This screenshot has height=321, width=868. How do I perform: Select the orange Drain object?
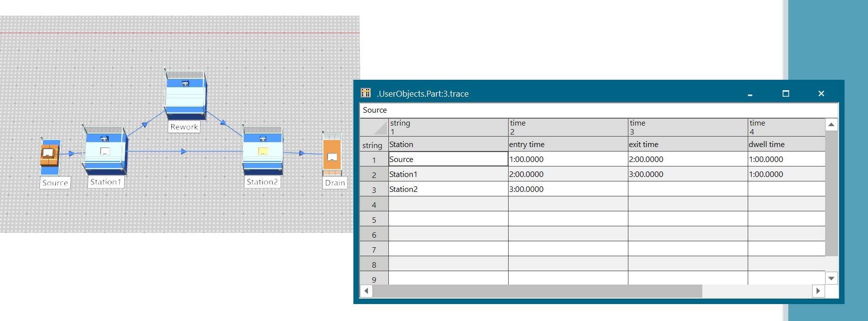pyautogui.click(x=332, y=154)
